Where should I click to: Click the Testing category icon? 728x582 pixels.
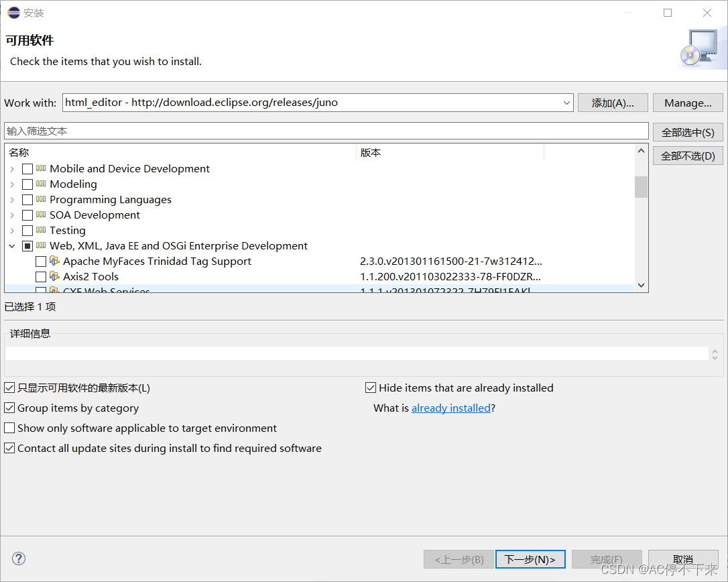[x=41, y=229]
